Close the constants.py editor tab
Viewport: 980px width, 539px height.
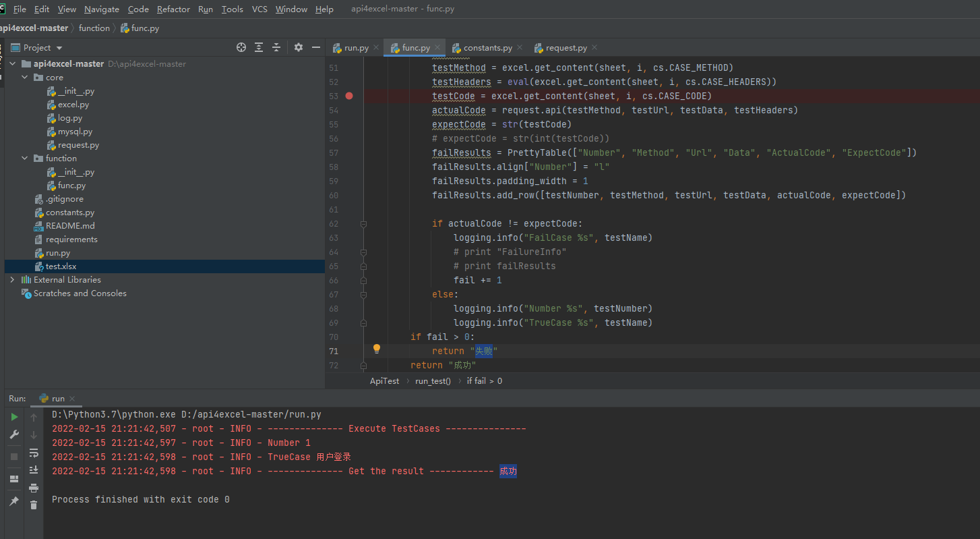(x=519, y=48)
